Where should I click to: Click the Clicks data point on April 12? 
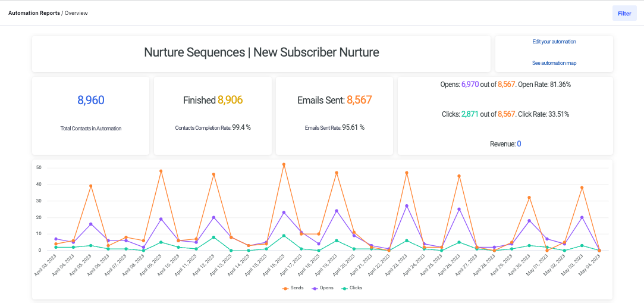(x=213, y=238)
